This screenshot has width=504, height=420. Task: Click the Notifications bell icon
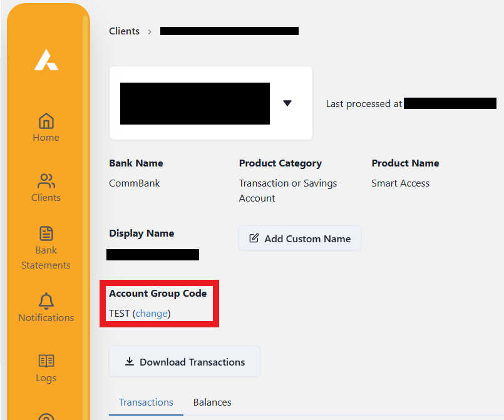(x=46, y=300)
